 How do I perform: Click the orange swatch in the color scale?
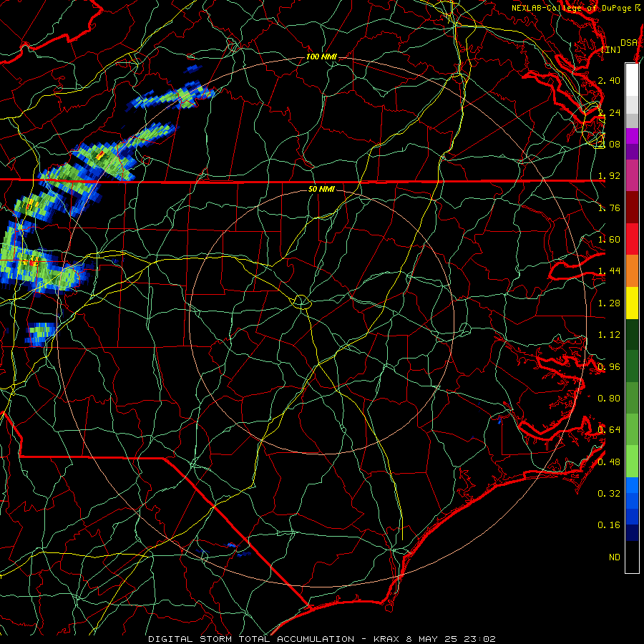[x=632, y=271]
